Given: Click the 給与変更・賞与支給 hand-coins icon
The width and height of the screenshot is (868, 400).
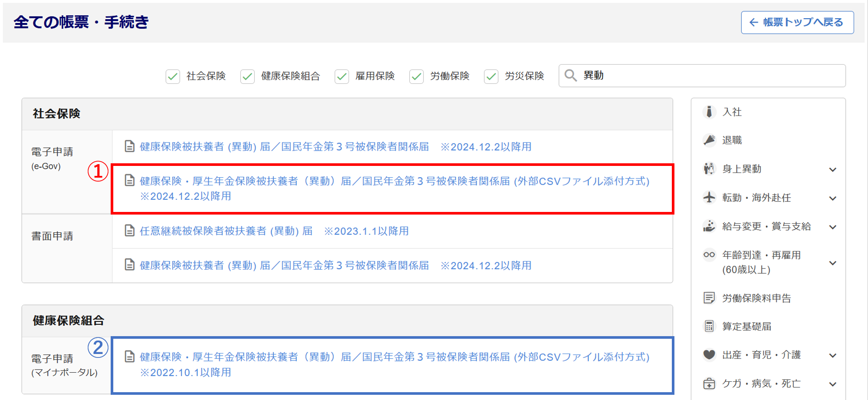Looking at the screenshot, I should coord(709,226).
